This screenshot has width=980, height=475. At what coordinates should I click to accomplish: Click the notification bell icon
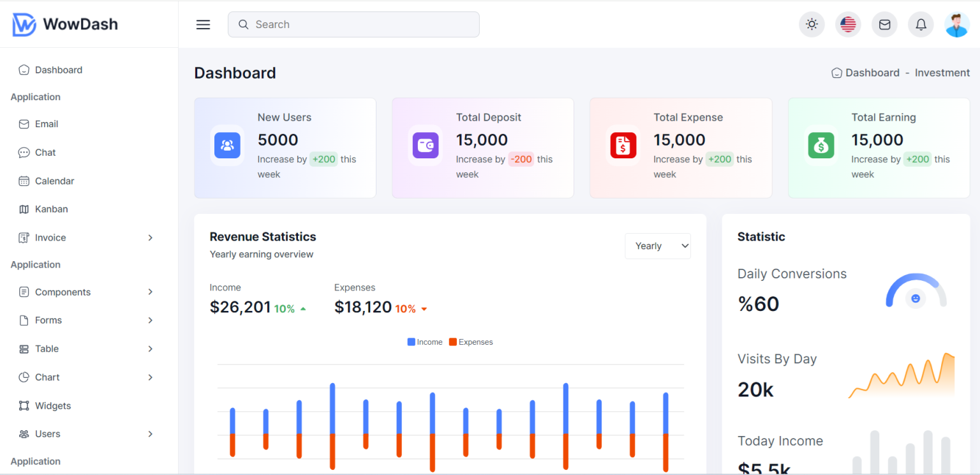click(x=921, y=24)
